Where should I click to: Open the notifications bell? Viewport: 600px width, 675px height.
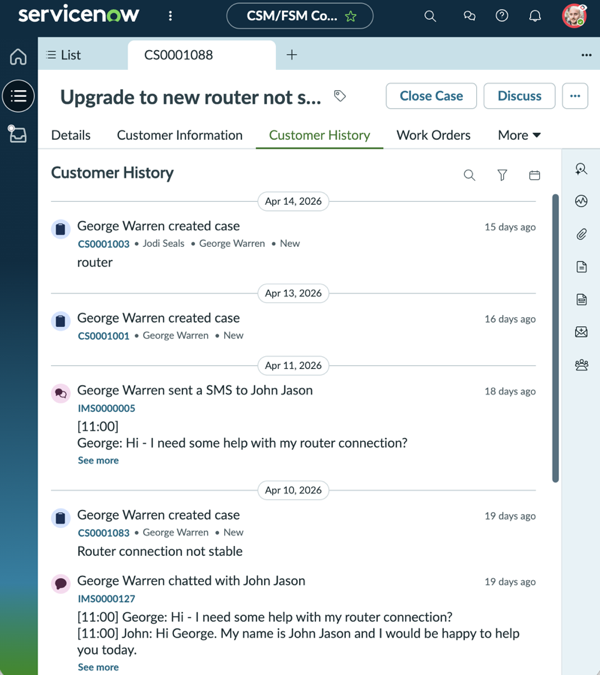pos(535,16)
